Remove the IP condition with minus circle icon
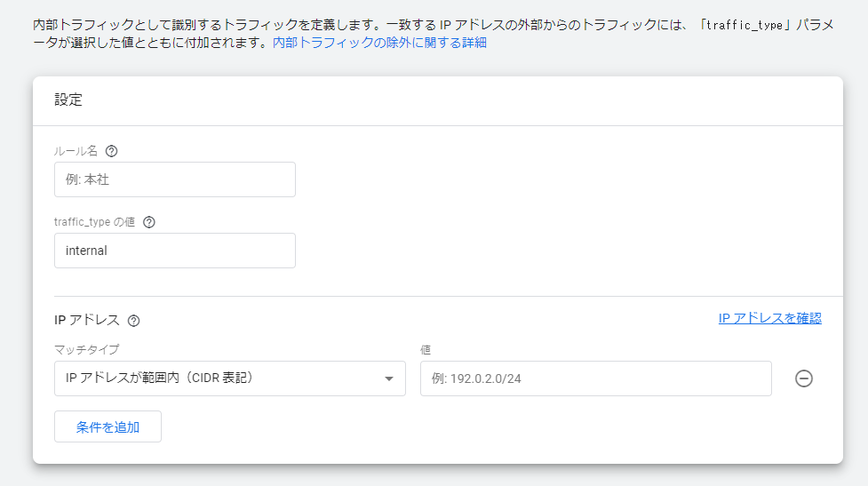The image size is (868, 486). pos(804,378)
